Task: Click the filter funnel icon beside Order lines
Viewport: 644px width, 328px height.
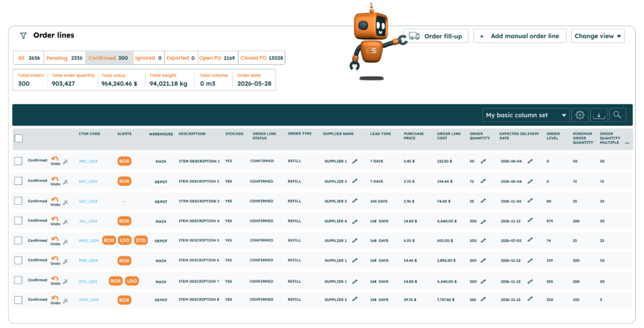Action: (23, 36)
